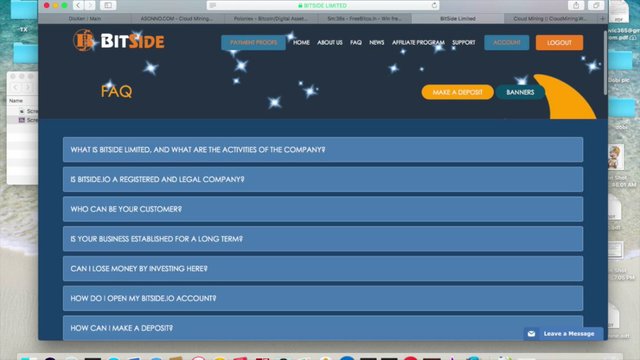The image size is (640, 360).
Task: Open the Account page
Action: pos(507,42)
